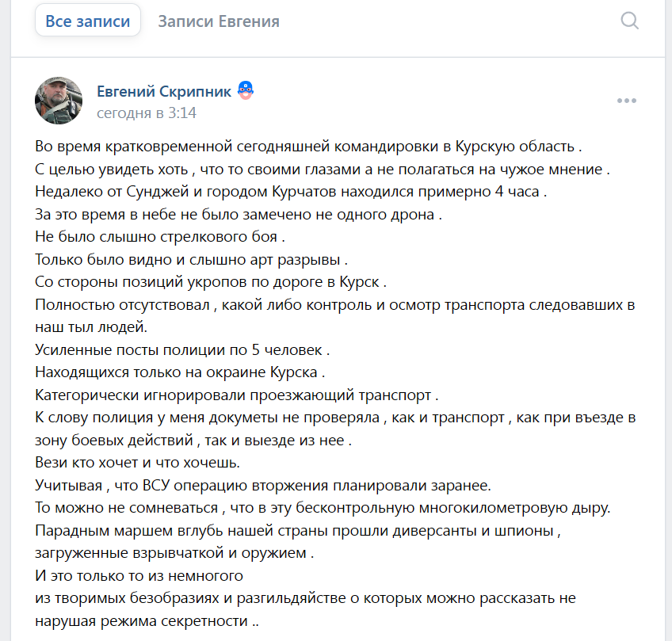Viewport: 672px width, 641px height.
Task: Click the last line about режима секретности
Action: [x=147, y=621]
